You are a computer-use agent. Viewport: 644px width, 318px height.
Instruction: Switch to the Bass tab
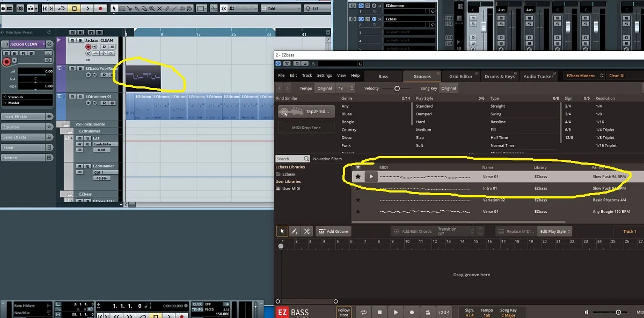383,76
